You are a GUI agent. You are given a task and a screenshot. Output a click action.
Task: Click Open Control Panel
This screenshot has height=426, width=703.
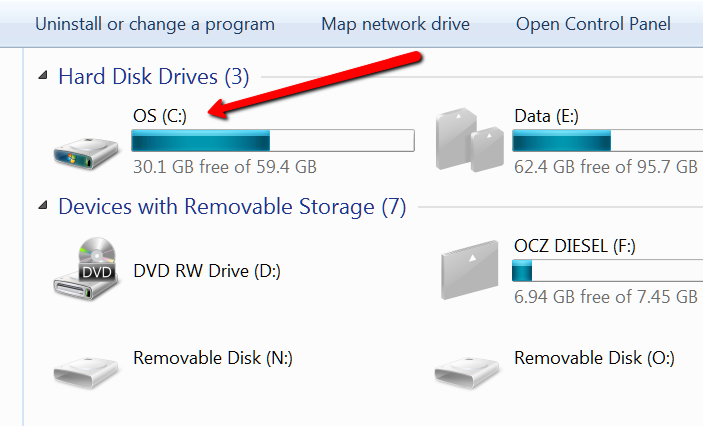pos(593,24)
